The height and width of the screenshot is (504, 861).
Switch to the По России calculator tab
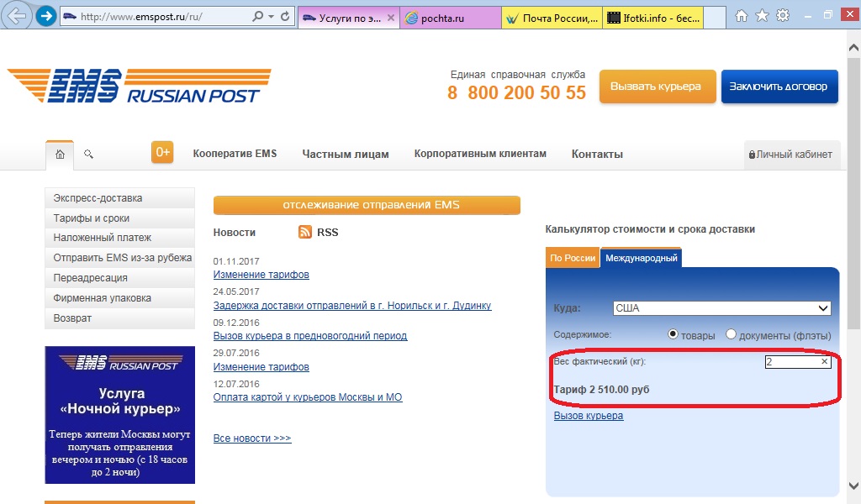coord(573,259)
